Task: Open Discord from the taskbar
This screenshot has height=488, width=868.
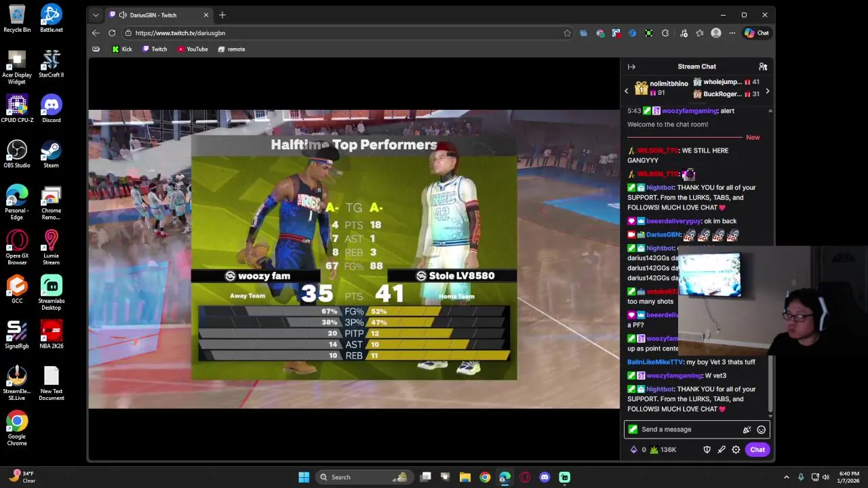Action: 545,477
